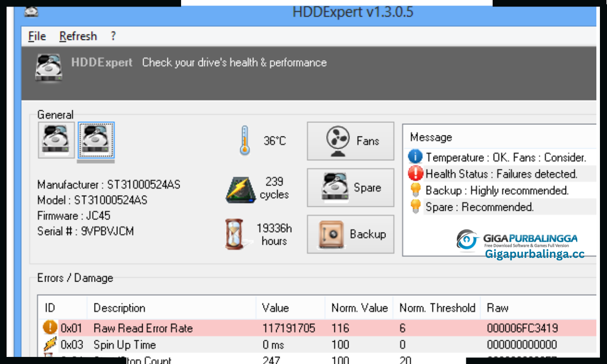Click the 'Manufacturer : ST31000524AS' line
This screenshot has height=364, width=607.
109,185
